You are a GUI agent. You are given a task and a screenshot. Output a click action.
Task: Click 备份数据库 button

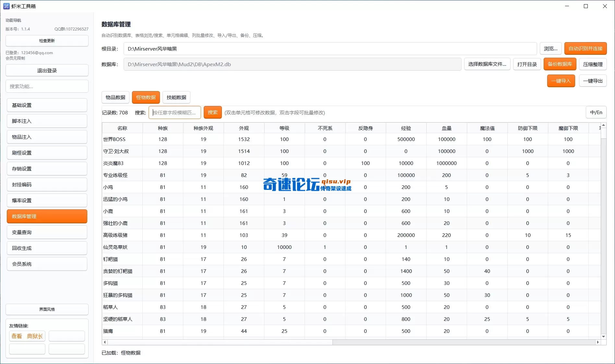click(x=560, y=64)
